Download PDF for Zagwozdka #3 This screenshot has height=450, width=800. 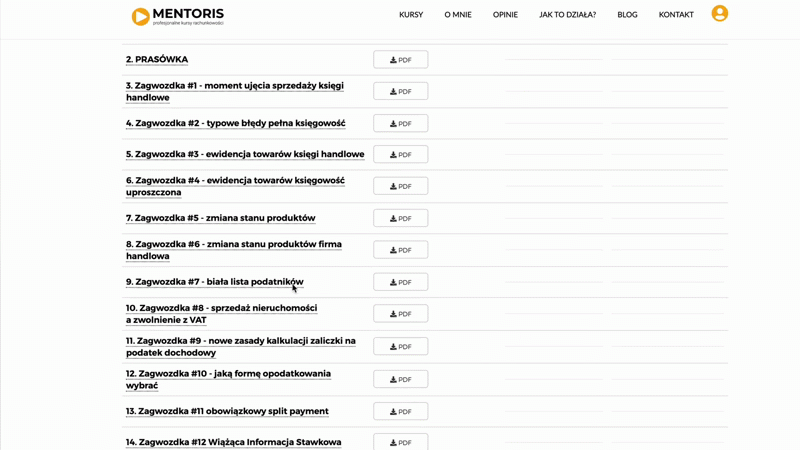pyautogui.click(x=401, y=155)
